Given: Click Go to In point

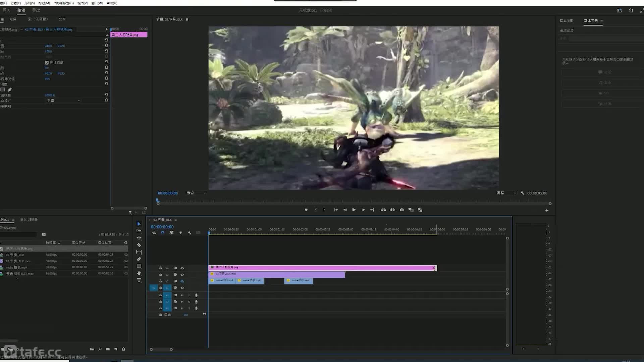Looking at the screenshot, I should pyautogui.click(x=336, y=210).
